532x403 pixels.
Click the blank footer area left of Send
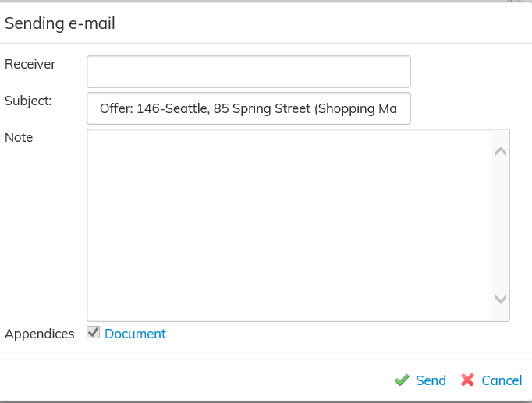tap(195, 380)
